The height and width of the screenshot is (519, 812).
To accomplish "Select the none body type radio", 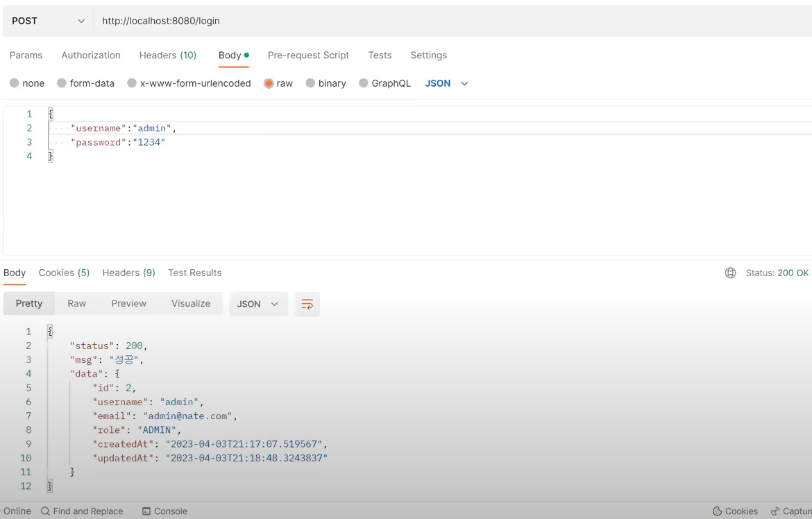I will pyautogui.click(x=14, y=83).
